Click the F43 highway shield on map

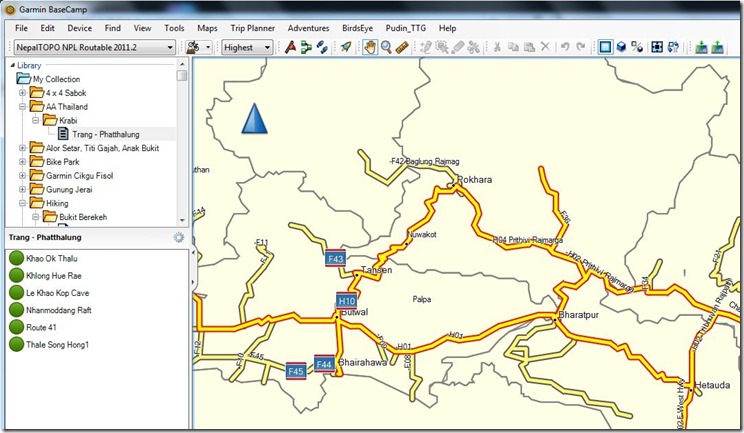(x=335, y=258)
